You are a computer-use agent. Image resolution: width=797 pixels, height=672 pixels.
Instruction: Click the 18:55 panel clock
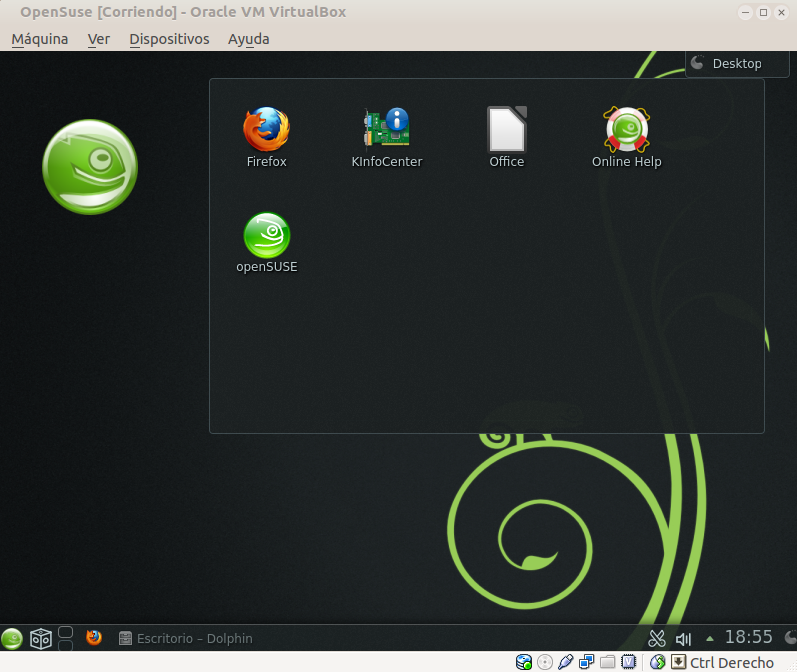(748, 637)
